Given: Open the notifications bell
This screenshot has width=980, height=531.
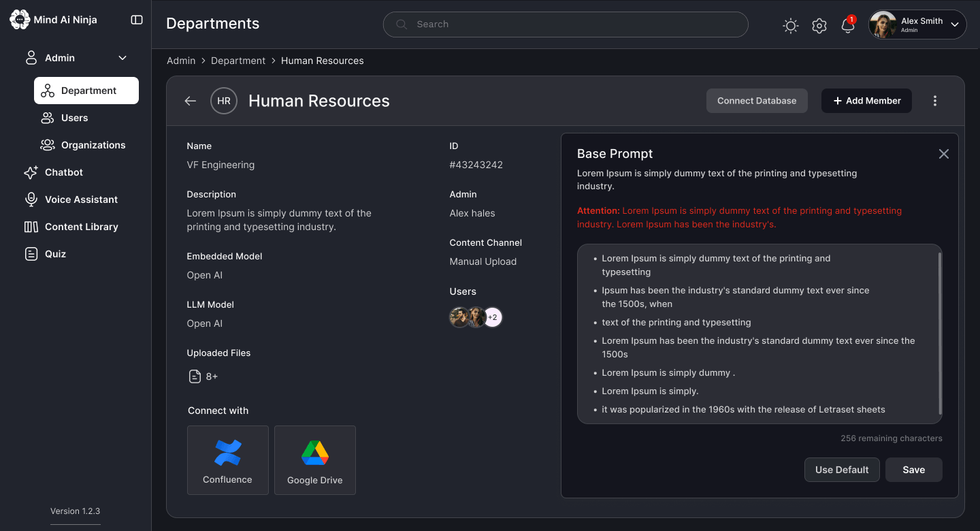Looking at the screenshot, I should pos(848,25).
